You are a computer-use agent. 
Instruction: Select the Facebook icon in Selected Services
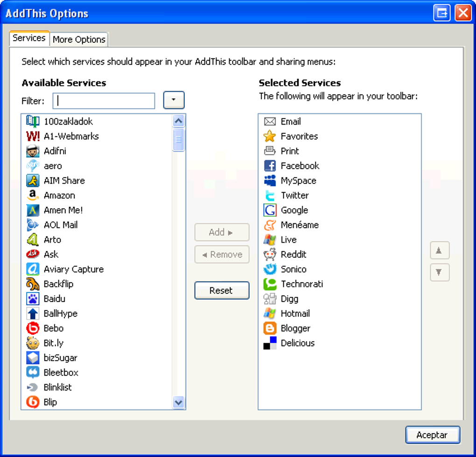tap(270, 166)
